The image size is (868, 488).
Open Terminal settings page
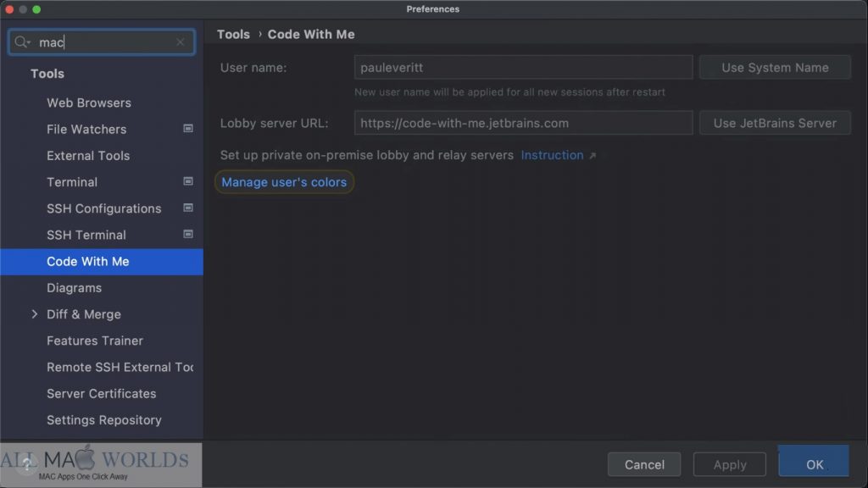pyautogui.click(x=72, y=182)
